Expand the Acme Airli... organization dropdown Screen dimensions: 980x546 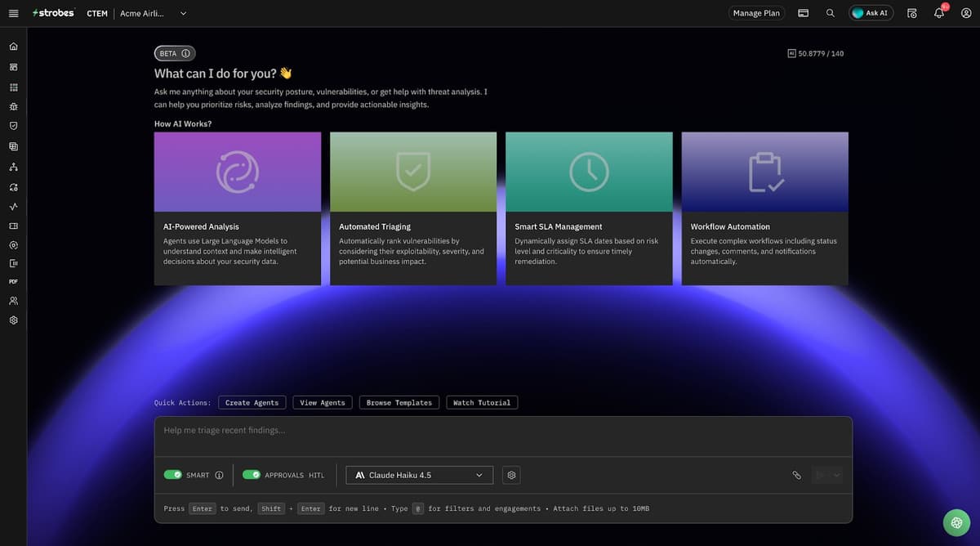click(x=153, y=13)
